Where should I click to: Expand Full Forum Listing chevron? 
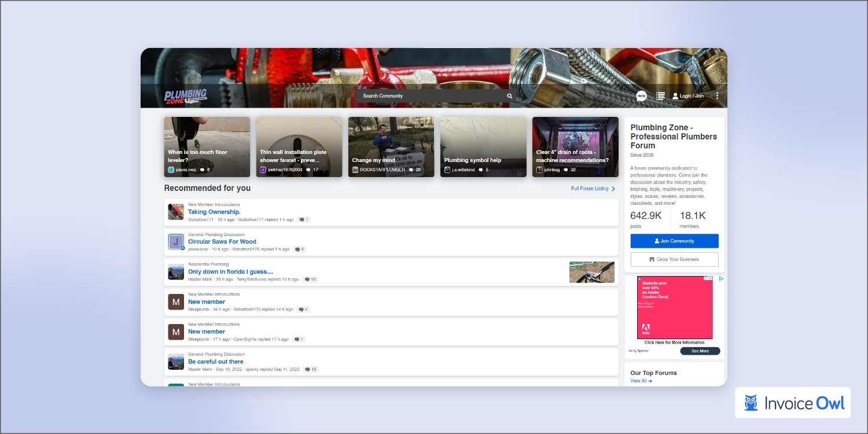coord(613,189)
